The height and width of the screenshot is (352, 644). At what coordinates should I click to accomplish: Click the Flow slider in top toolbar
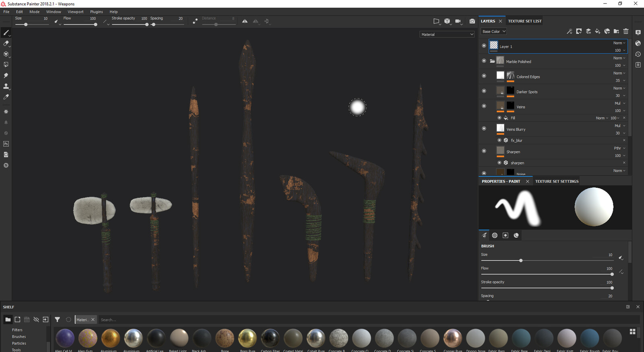(x=80, y=25)
